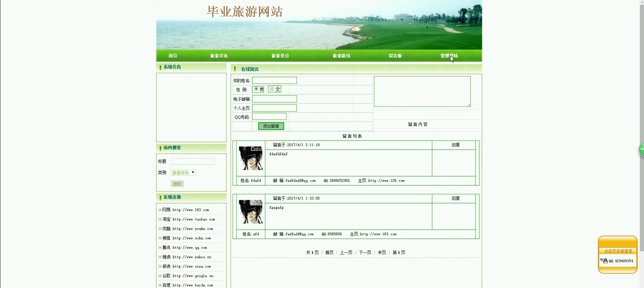Open the 百度 http://www.baidu.com link
The height and width of the screenshot is (288, 644).
coord(187,285)
